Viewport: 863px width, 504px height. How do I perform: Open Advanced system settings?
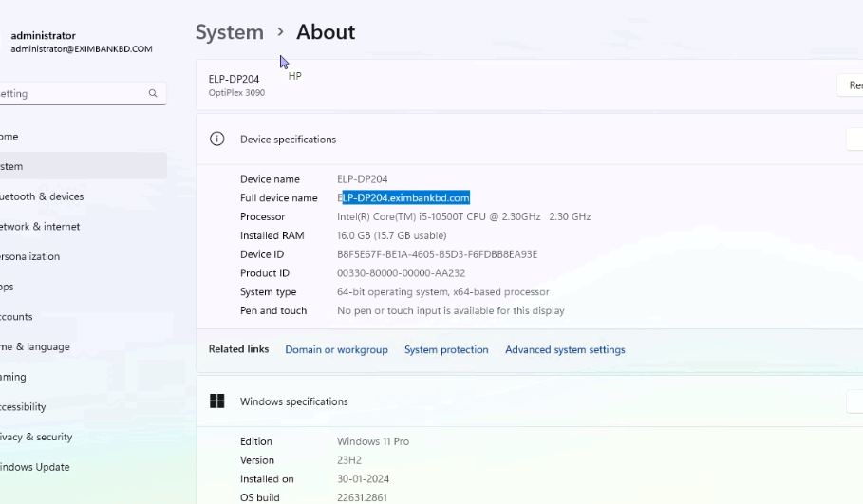pyautogui.click(x=565, y=350)
